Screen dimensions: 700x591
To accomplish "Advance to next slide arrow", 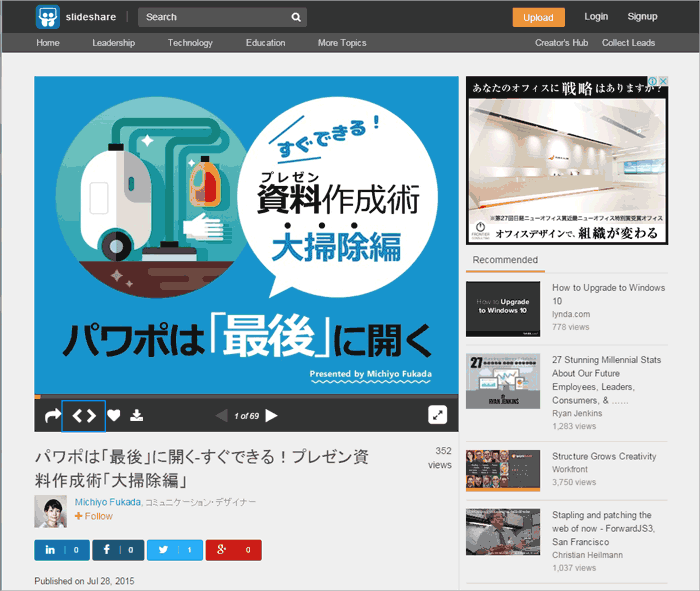I will point(271,416).
